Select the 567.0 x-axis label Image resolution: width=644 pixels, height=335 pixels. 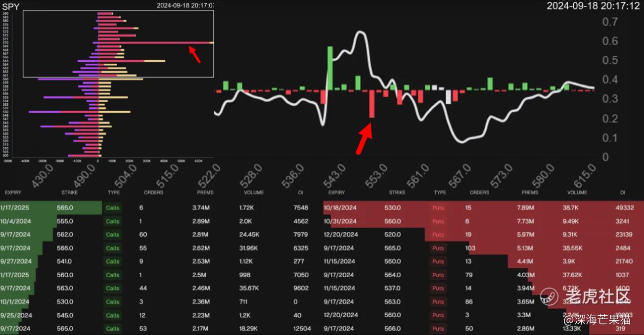[461, 177]
